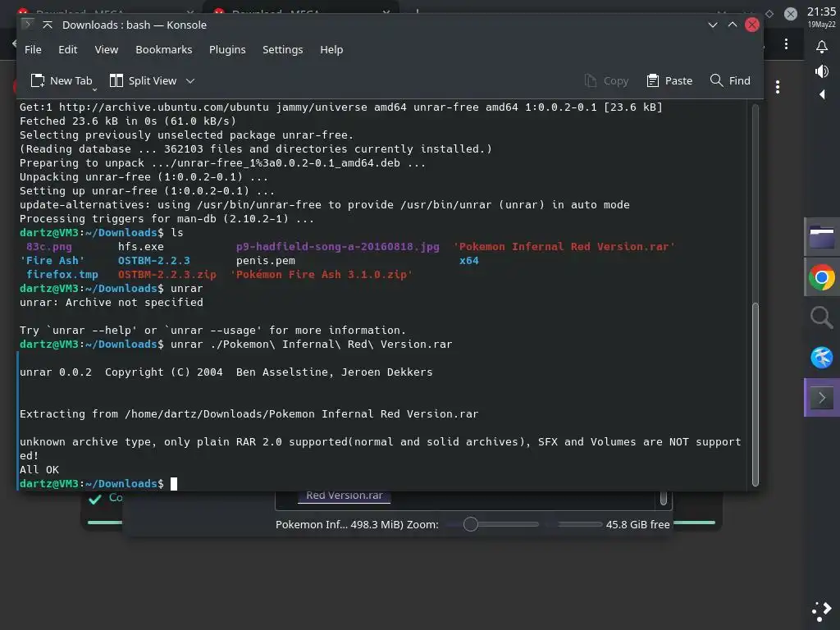Open the Help menu
Image resolution: width=840 pixels, height=630 pixels.
pyautogui.click(x=331, y=49)
